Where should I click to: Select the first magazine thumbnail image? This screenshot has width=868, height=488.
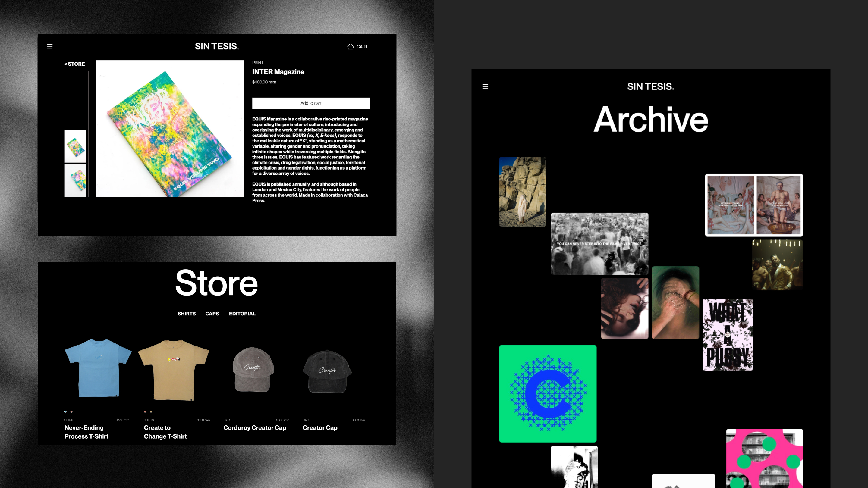[x=75, y=146]
